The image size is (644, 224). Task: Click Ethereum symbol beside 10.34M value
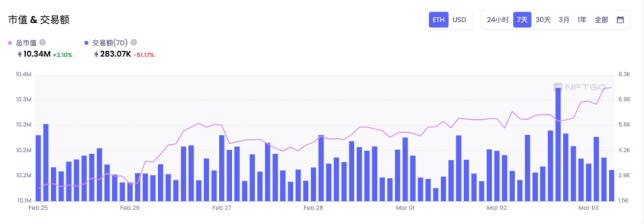pyautogui.click(x=19, y=54)
